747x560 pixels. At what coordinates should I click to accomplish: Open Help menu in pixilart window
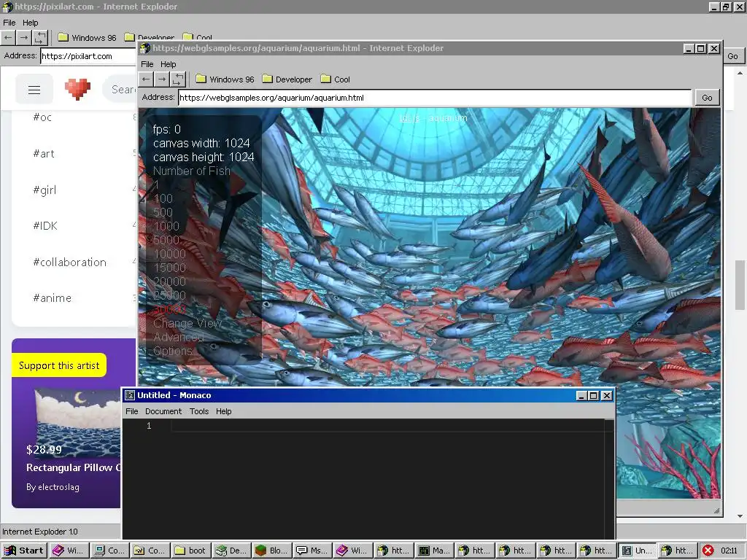pyautogui.click(x=30, y=23)
